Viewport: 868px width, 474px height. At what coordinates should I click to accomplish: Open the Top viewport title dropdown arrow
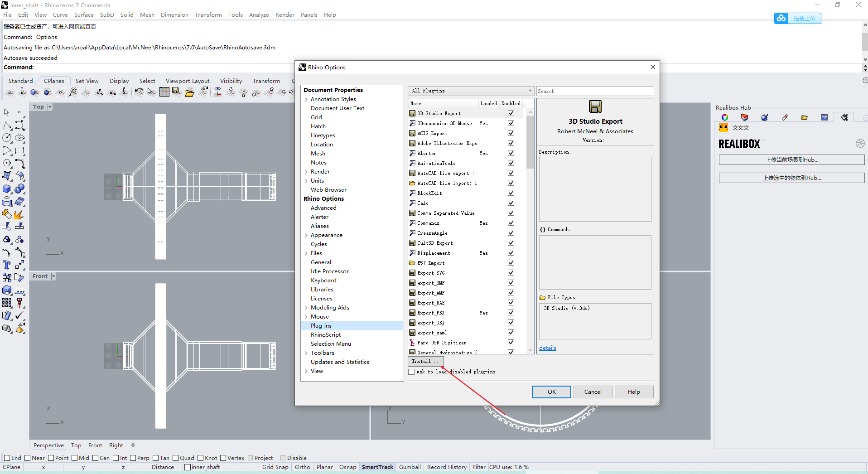coord(50,107)
